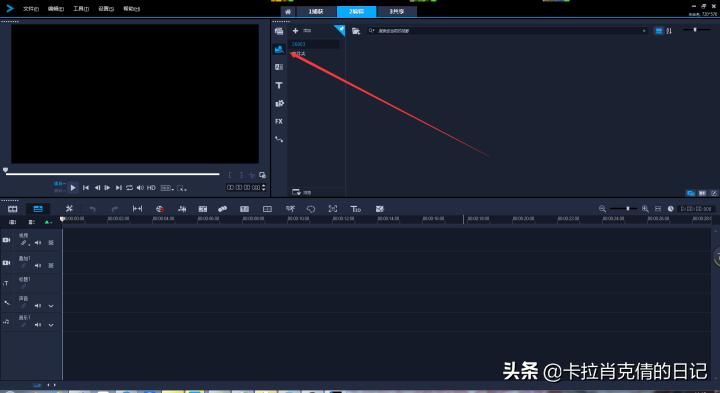Click the preview scrubber bar
The image size is (720, 393).
point(112,174)
